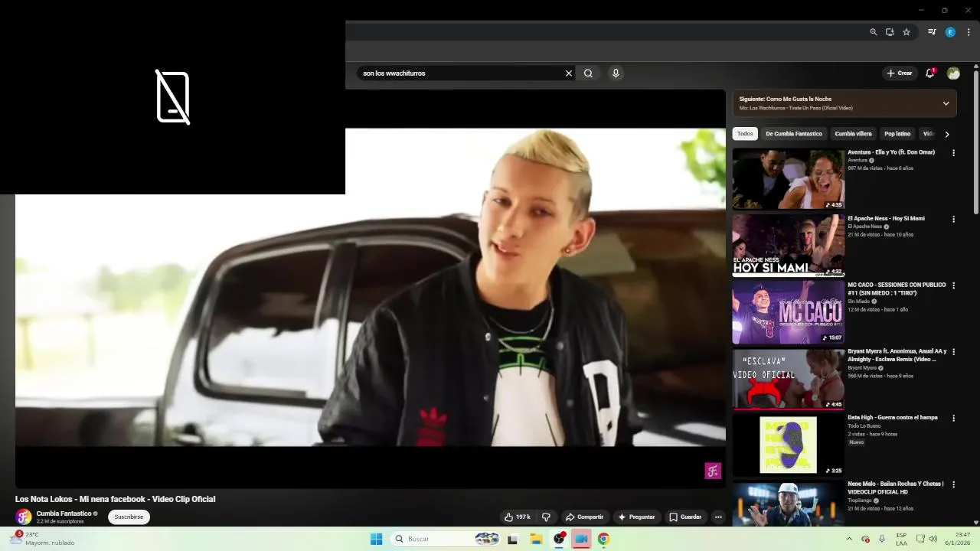Click the taskbar Buscar search box
The height and width of the screenshot is (551, 980).
[x=446, y=539]
